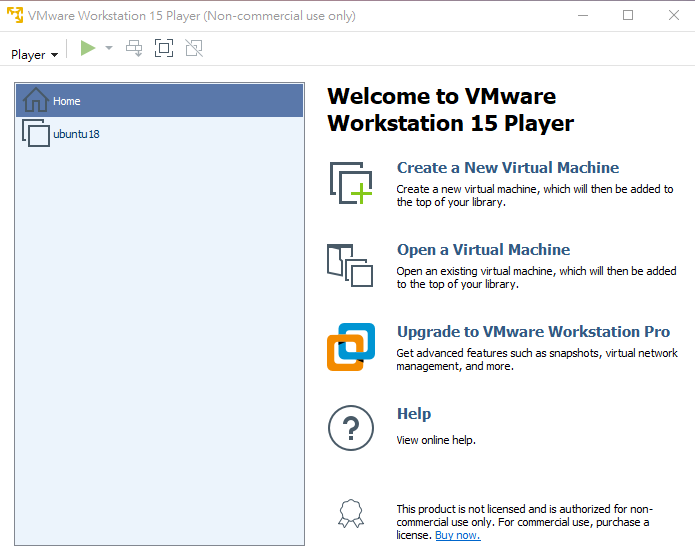Click Send Ctrl+Alt+Del toolbar icon

(134, 48)
